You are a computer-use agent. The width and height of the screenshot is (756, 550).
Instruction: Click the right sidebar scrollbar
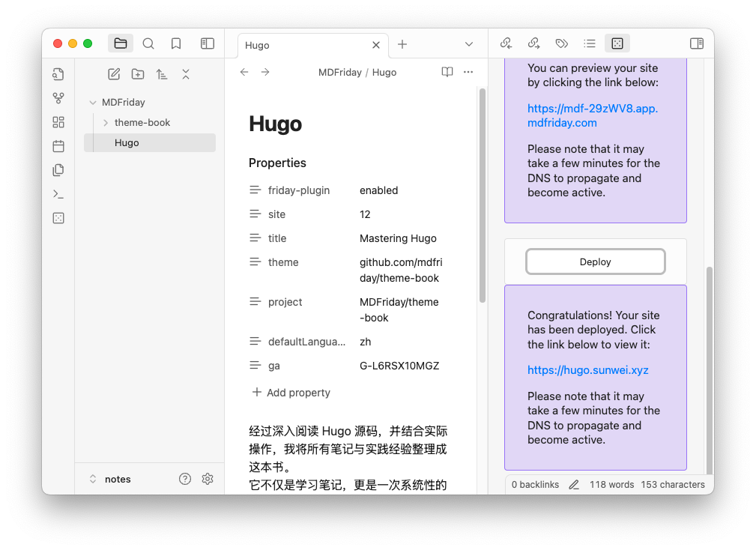[710, 370]
